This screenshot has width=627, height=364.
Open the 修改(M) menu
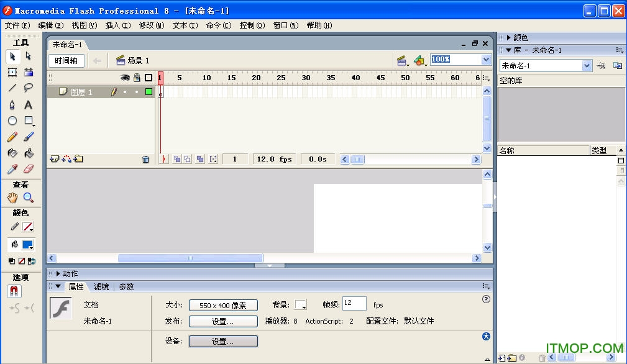click(152, 25)
